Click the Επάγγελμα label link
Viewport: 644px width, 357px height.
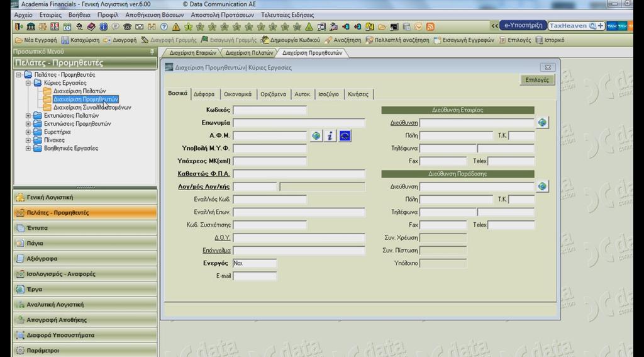click(x=216, y=251)
